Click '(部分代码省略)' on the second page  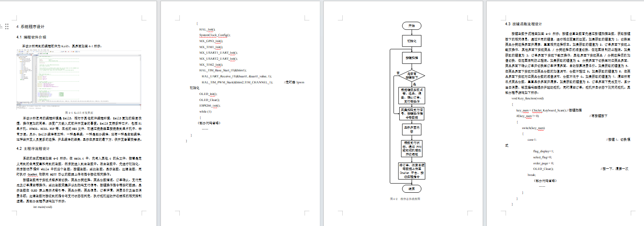coord(209,123)
